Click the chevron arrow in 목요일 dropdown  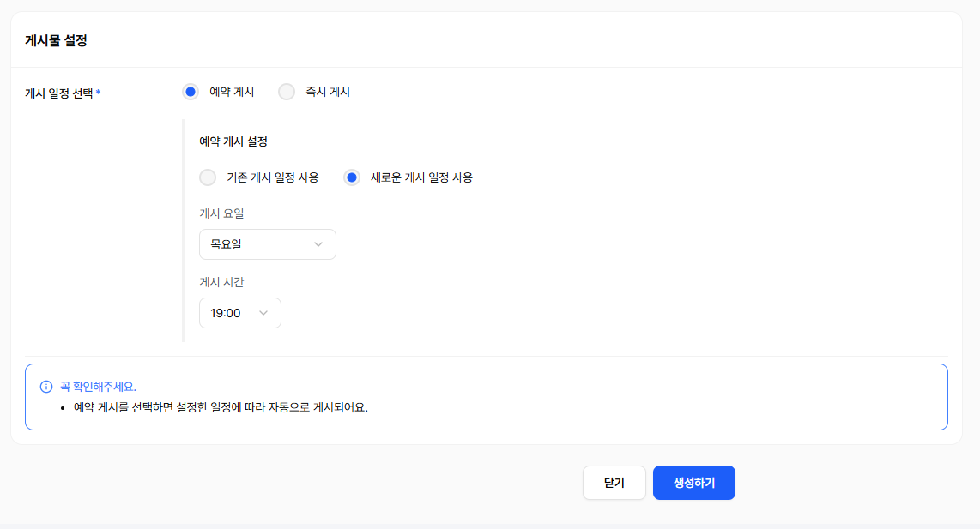click(x=318, y=244)
